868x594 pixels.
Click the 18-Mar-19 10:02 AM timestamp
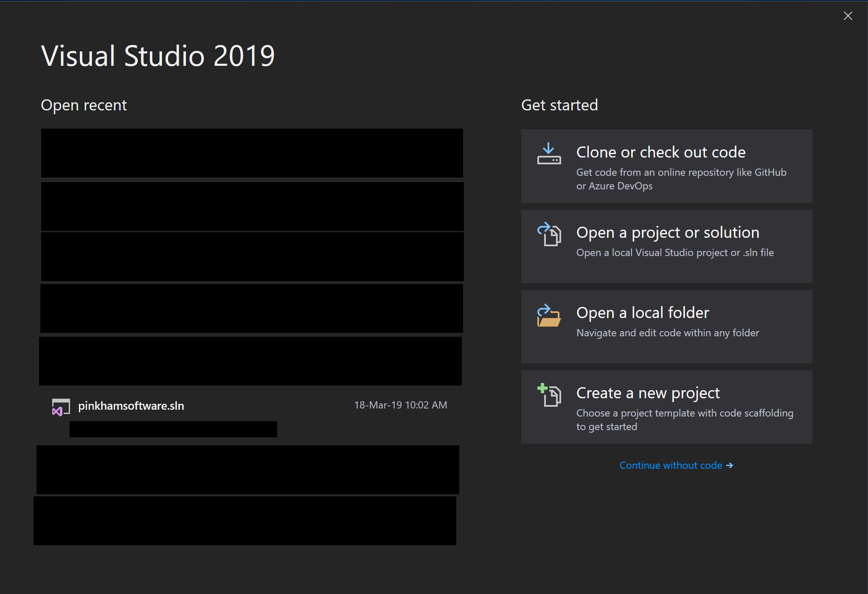pos(401,405)
